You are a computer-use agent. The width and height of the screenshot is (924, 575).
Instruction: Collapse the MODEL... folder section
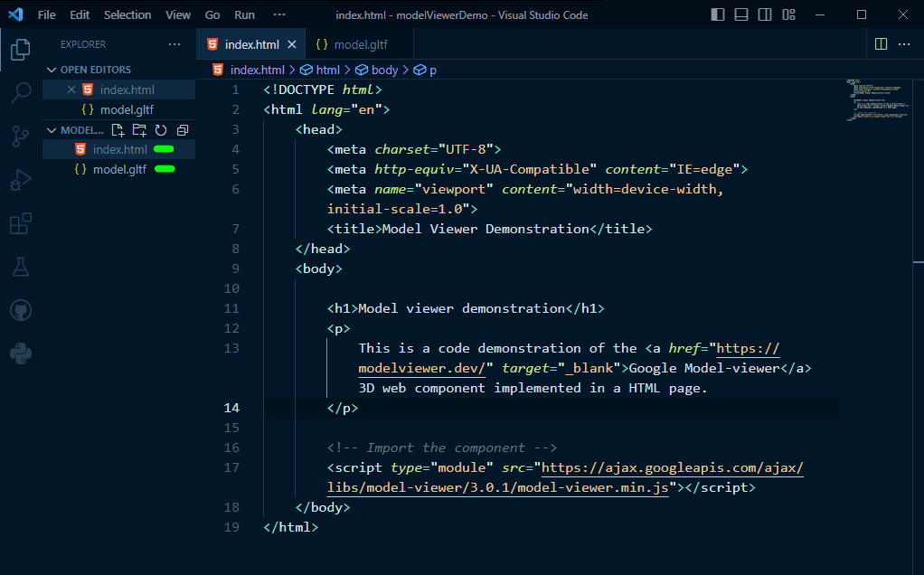(75, 130)
